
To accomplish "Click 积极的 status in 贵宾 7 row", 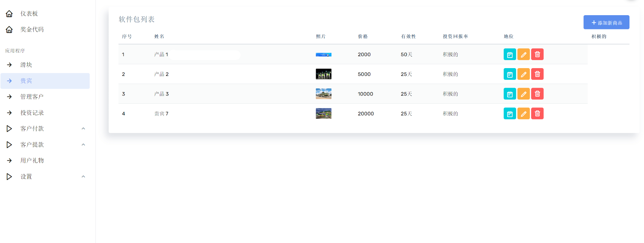I will tap(450, 114).
